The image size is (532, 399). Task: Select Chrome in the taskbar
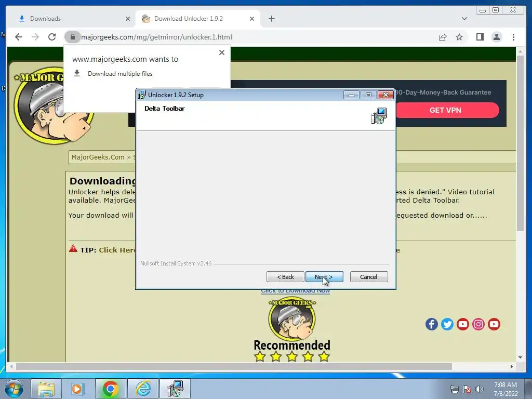110,389
